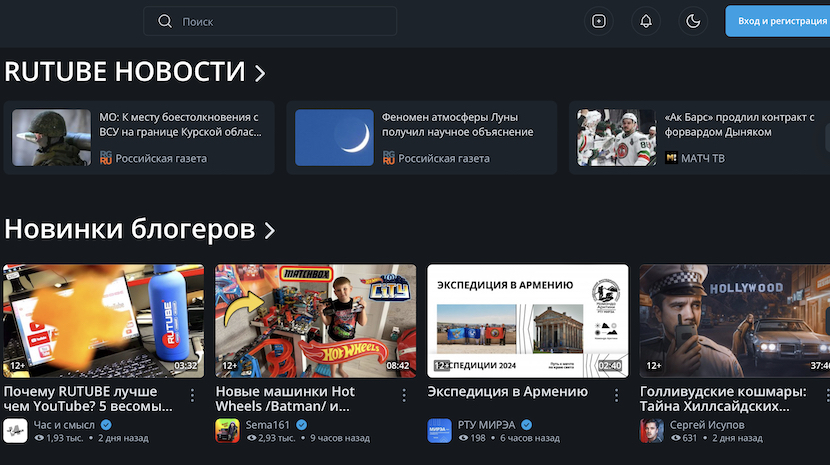Click 12+ age badge on Hot Wheels thumbnail

coord(230,365)
